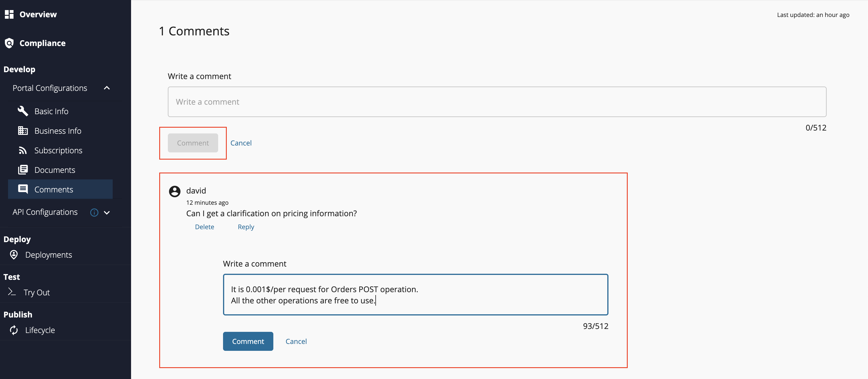Image resolution: width=868 pixels, height=379 pixels.
Task: Expand the API Configurations section
Action: click(107, 213)
